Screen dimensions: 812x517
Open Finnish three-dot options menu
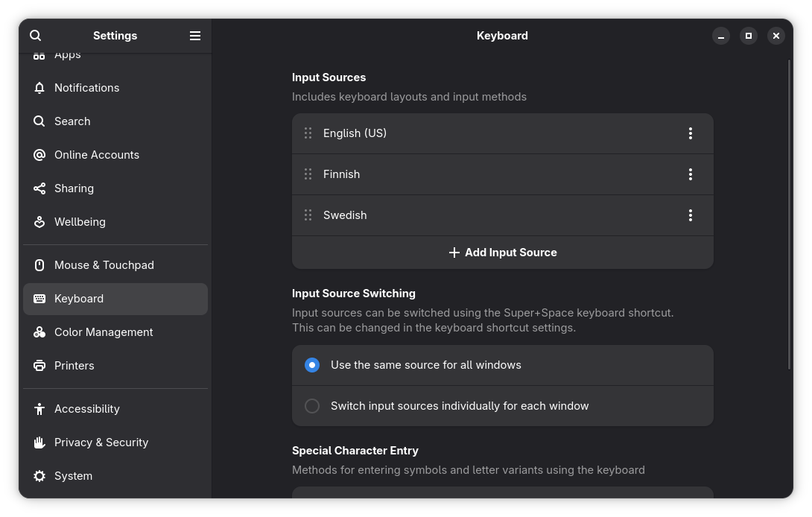[x=691, y=174]
